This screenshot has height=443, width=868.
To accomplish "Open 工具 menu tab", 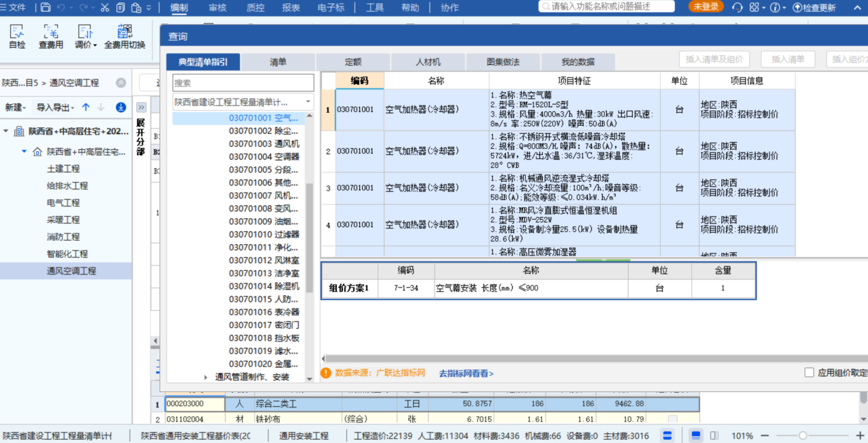I will tap(375, 8).
